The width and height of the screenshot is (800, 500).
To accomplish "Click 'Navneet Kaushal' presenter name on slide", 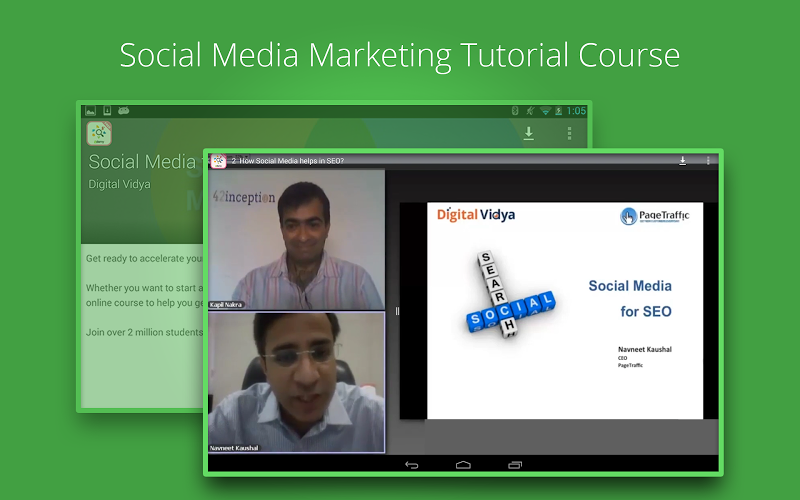I will coord(644,349).
